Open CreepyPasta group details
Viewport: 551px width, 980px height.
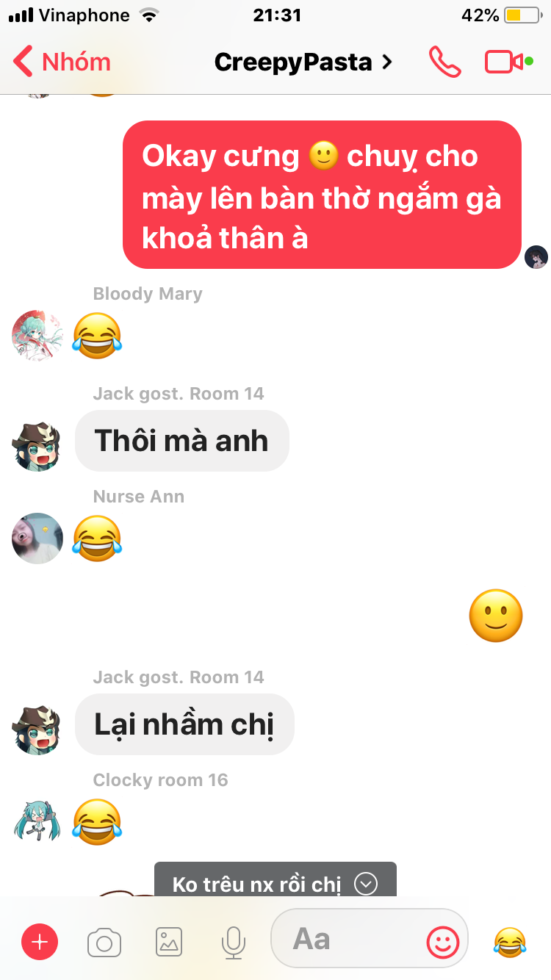303,62
